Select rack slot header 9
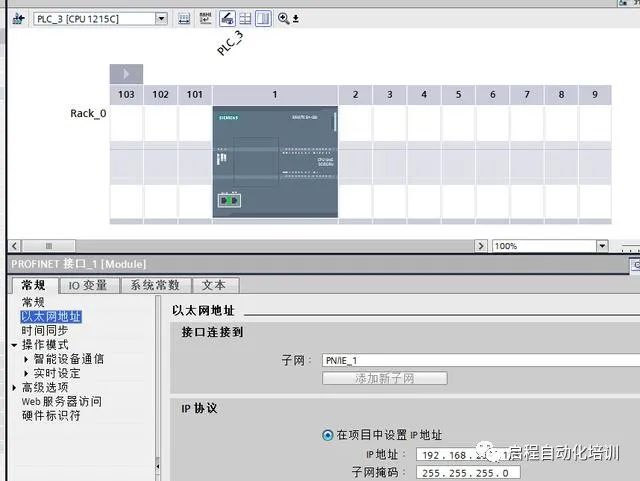Image resolution: width=640 pixels, height=481 pixels. [595, 95]
